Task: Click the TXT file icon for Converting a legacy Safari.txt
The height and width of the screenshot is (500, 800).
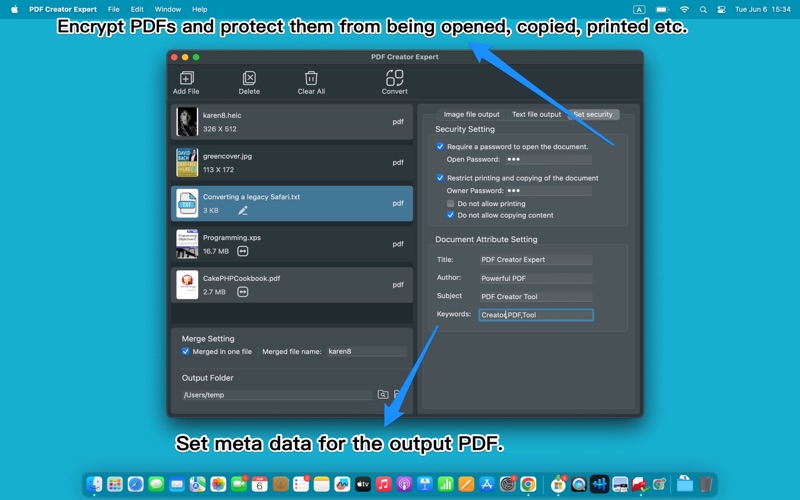Action: tap(187, 204)
